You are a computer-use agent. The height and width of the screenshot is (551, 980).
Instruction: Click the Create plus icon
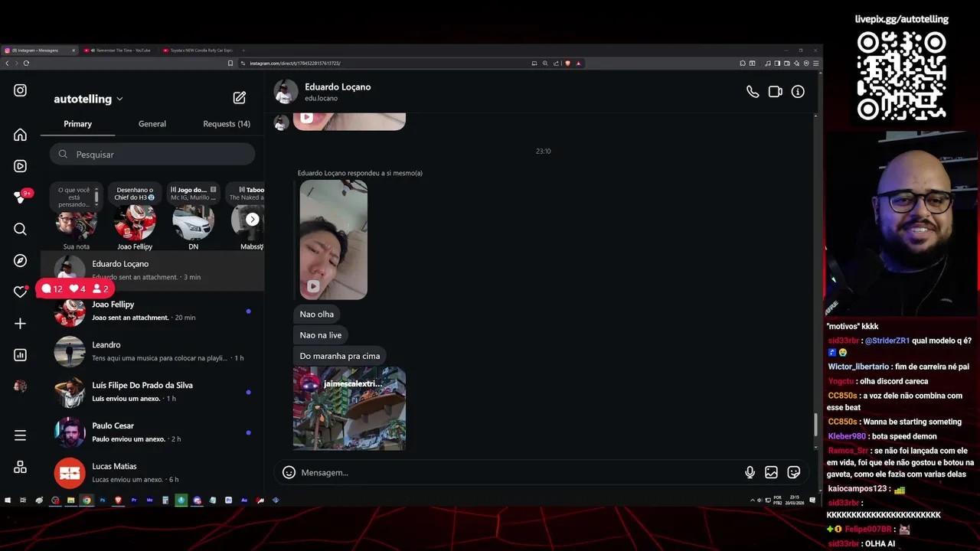[x=21, y=324]
